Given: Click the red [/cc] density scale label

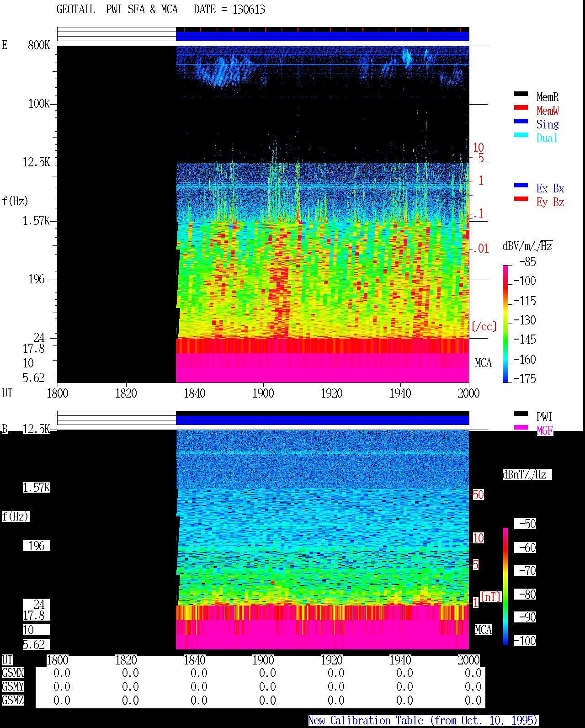Looking at the screenshot, I should click(484, 326).
